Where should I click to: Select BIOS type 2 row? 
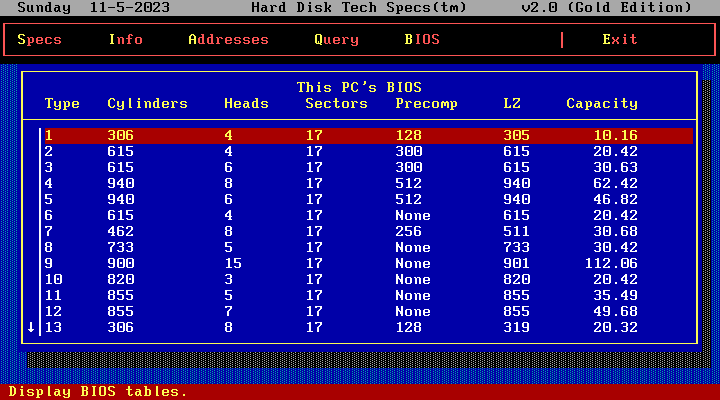[x=369, y=152]
